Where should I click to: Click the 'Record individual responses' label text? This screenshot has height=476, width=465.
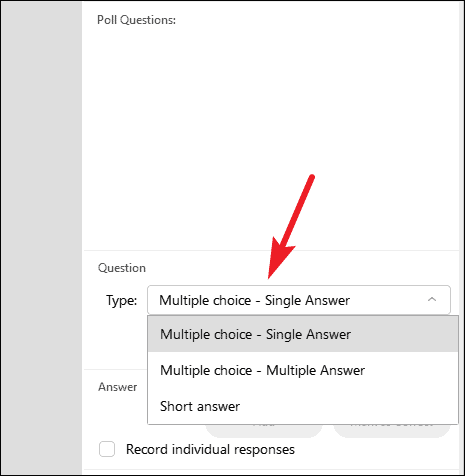pyautogui.click(x=210, y=449)
